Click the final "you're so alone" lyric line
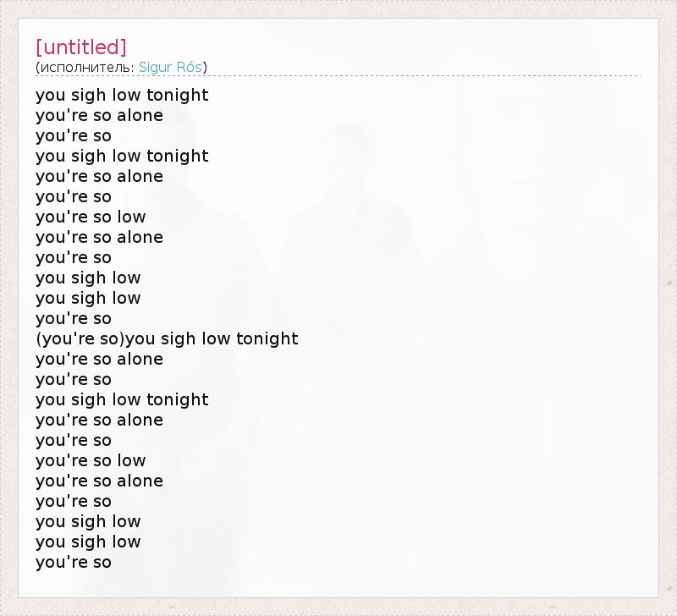This screenshot has height=616, width=677. coord(99,481)
